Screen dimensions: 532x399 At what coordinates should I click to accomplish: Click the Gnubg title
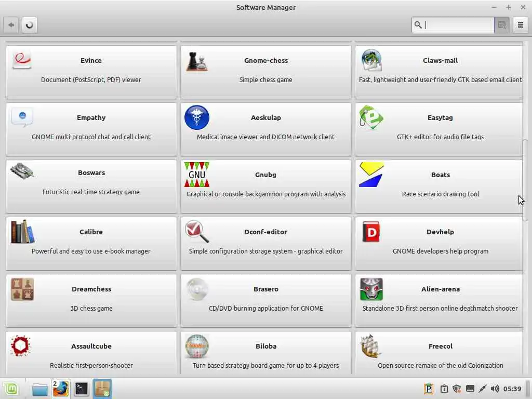click(265, 175)
